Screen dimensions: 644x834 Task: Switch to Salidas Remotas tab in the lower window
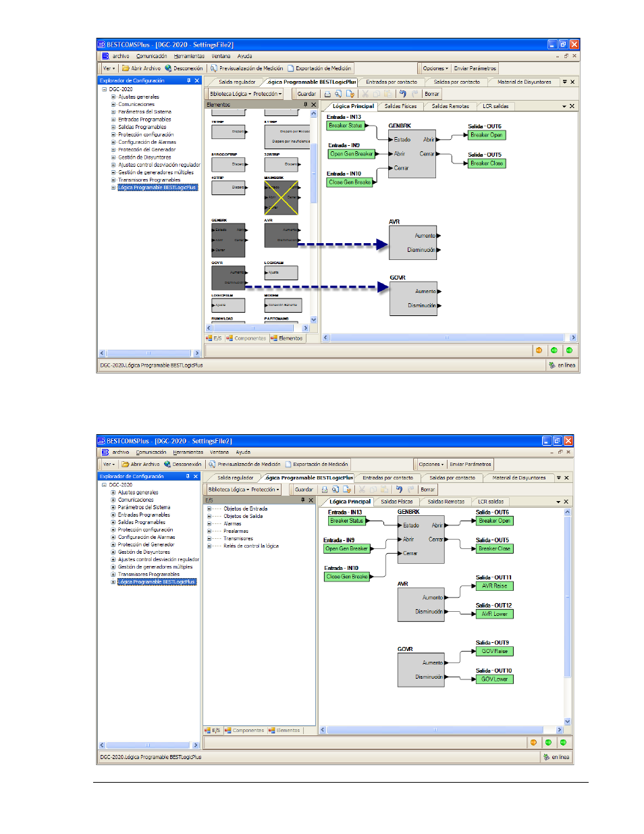pos(446,502)
